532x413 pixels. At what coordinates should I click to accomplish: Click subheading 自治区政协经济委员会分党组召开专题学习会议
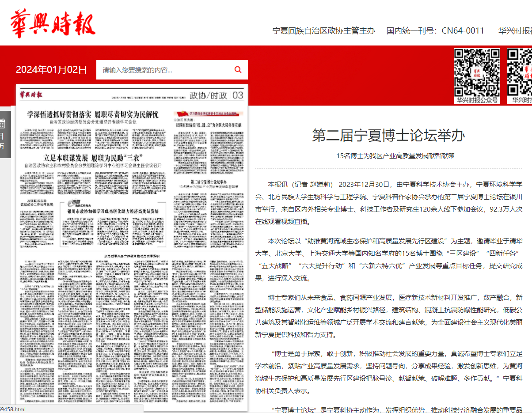click(x=93, y=122)
